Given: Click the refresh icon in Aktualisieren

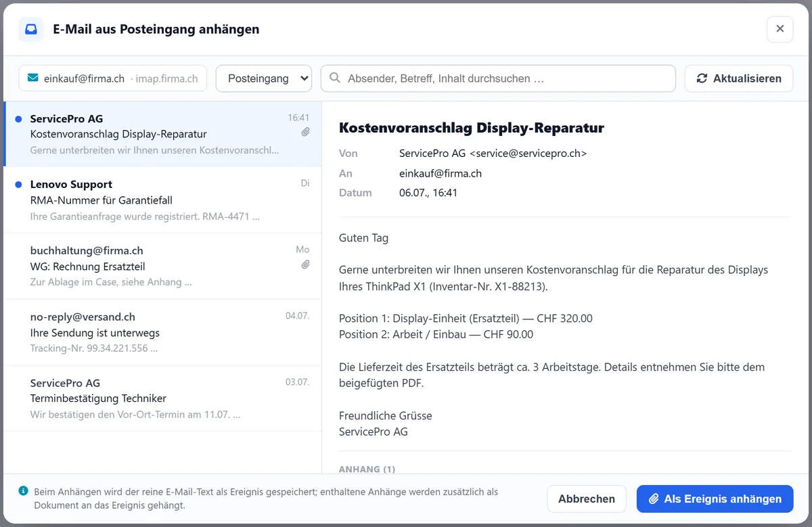Looking at the screenshot, I should [x=702, y=78].
